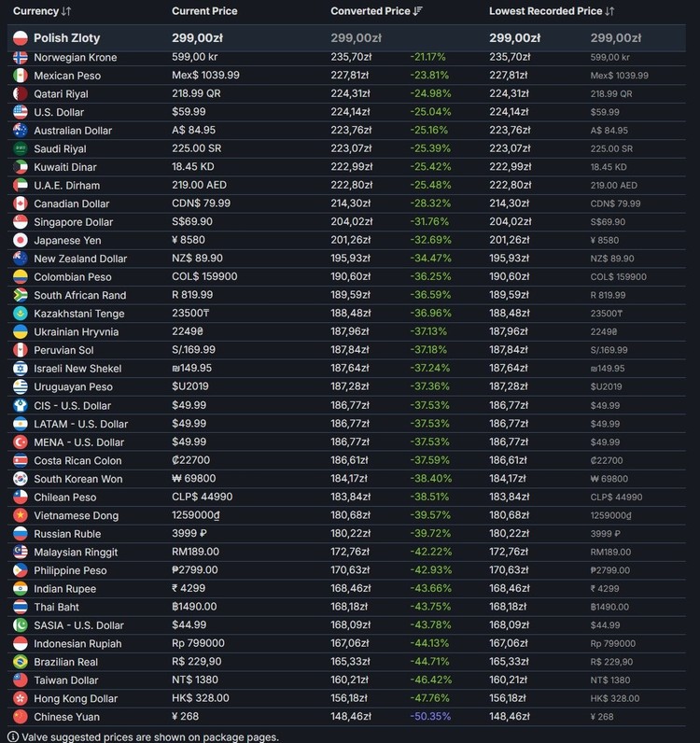Click the South African Rand flag icon
Image resolution: width=700 pixels, height=743 pixels.
click(21, 295)
